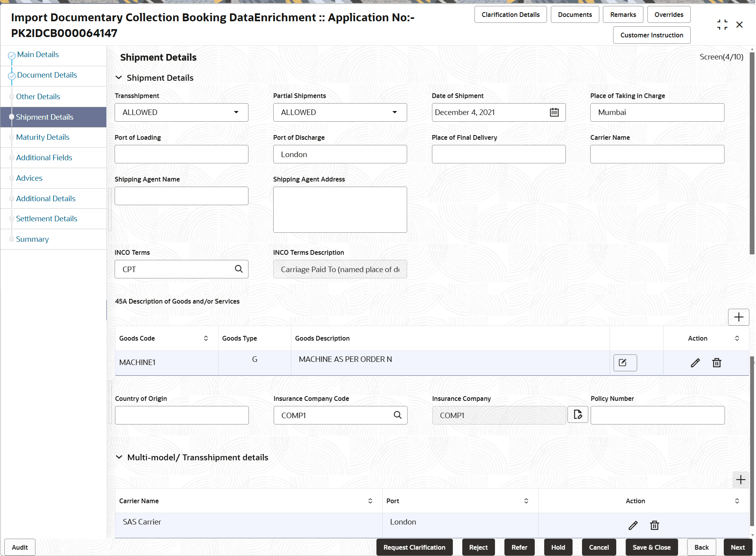Click the Port of Loading field
Screen dimensions: 756x556
coord(181,154)
